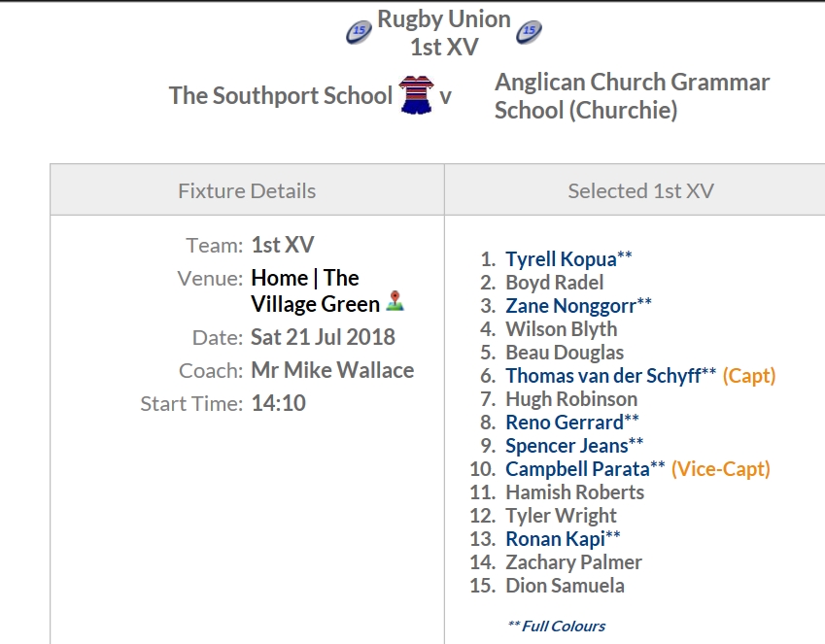Click the striped rugby jersey icon
The width and height of the screenshot is (825, 644).
click(x=416, y=95)
